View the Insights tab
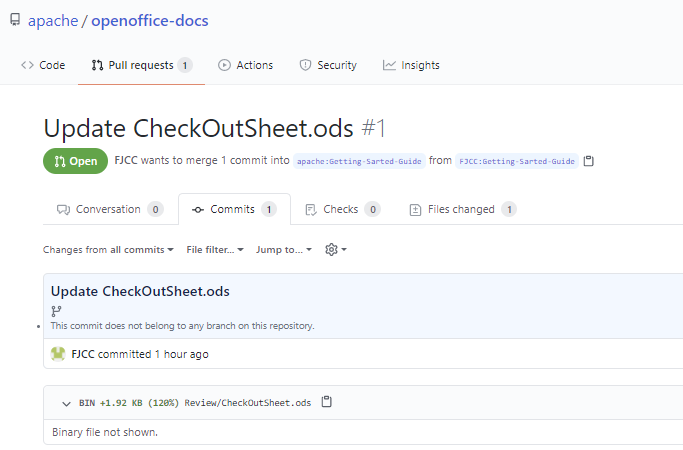The height and width of the screenshot is (450, 683). click(x=411, y=65)
